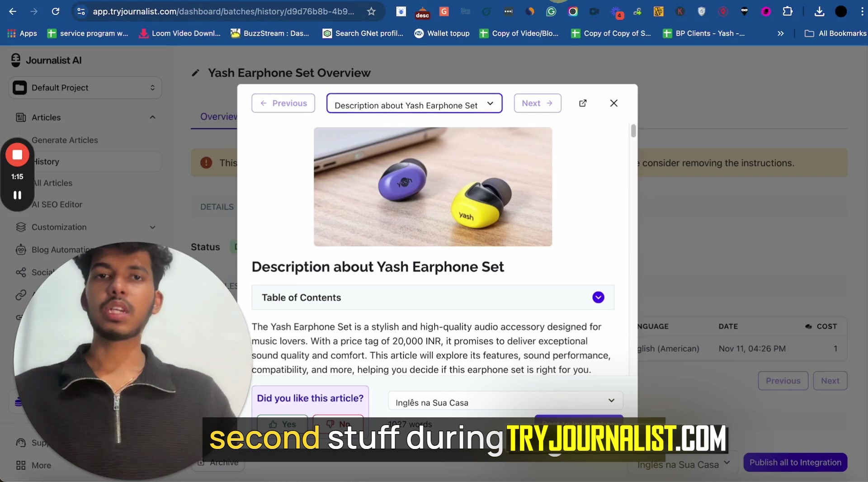Open the Chrome three-dot menu
Screen dimensions: 868x482
[862, 11]
